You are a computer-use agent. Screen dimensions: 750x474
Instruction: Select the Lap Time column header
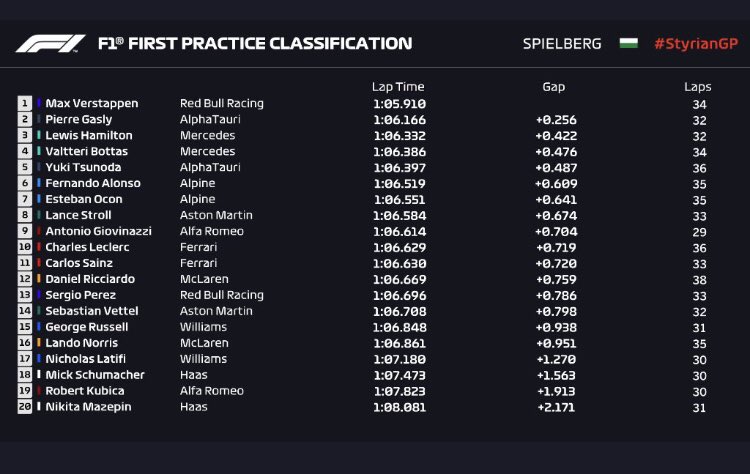click(x=398, y=87)
